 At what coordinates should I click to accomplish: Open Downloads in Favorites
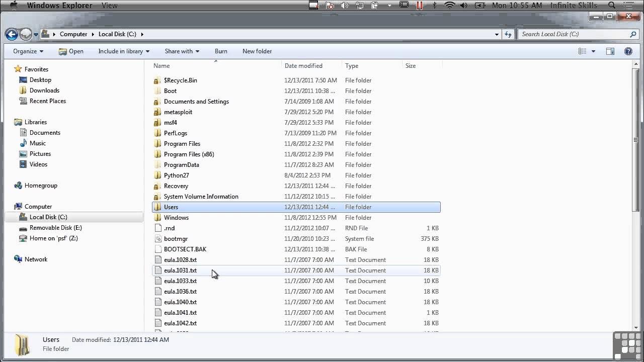click(44, 90)
